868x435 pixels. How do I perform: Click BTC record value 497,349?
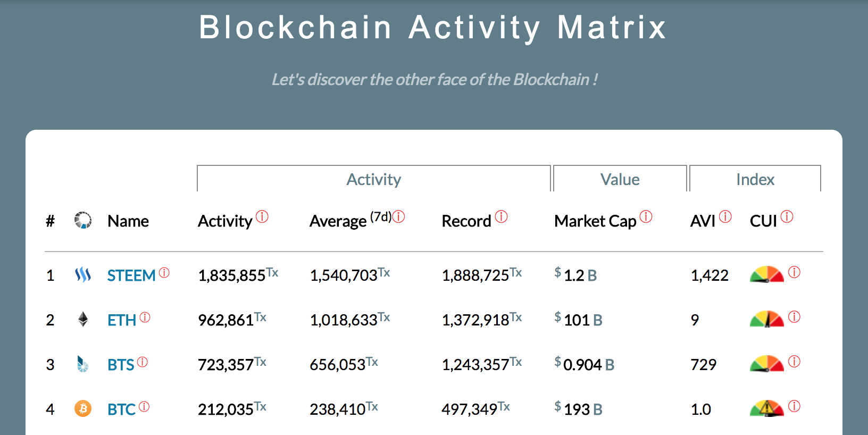click(476, 408)
